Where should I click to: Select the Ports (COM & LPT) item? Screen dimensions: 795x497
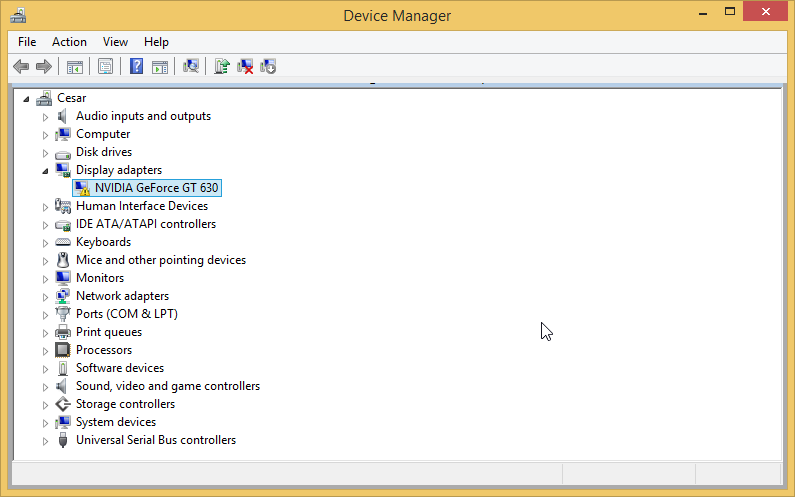point(126,314)
